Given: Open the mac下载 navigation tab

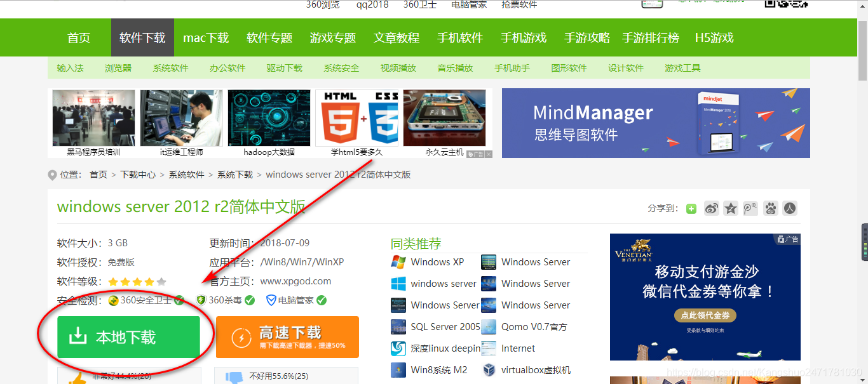Looking at the screenshot, I should click(206, 38).
